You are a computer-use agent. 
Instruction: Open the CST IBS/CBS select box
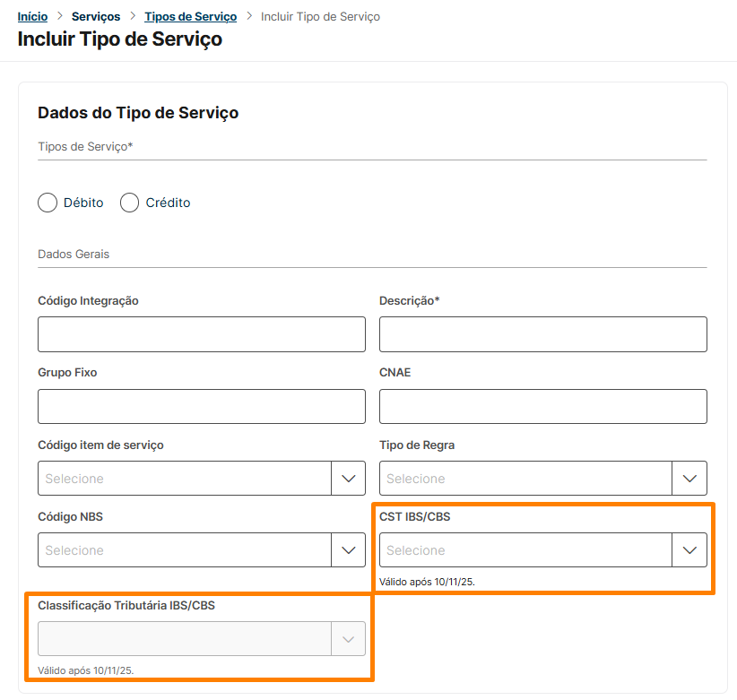525,550
